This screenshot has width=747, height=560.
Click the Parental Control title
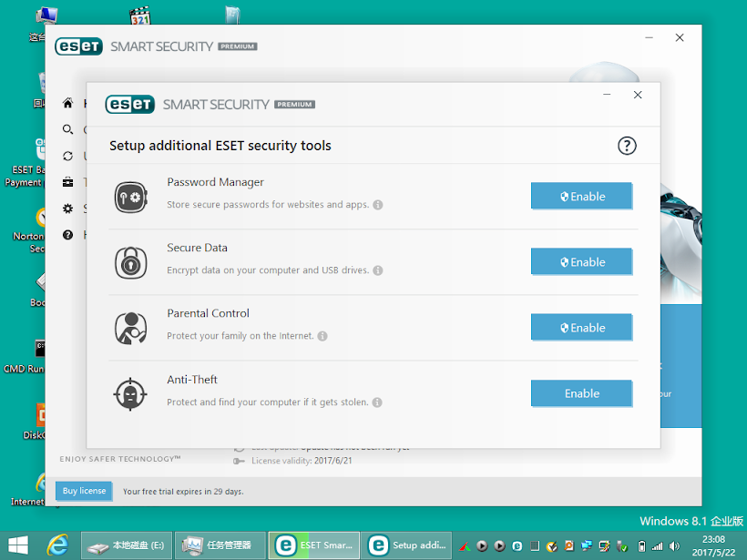pos(209,314)
